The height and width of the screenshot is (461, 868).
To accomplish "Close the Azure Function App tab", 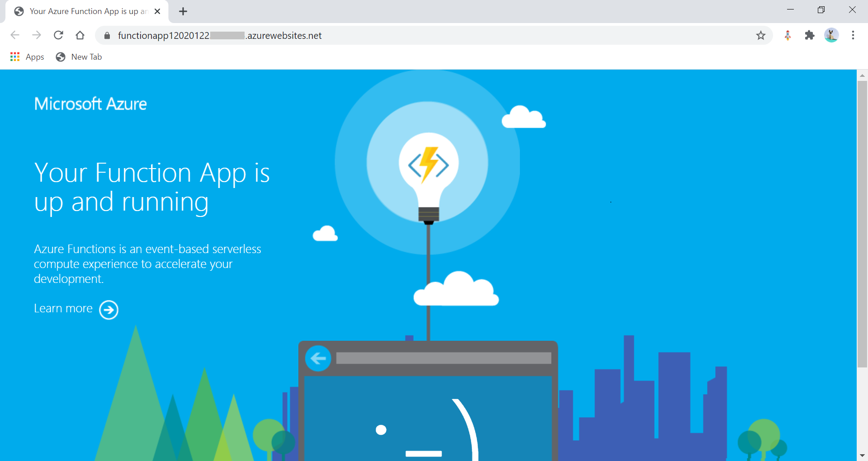I will tap(157, 11).
